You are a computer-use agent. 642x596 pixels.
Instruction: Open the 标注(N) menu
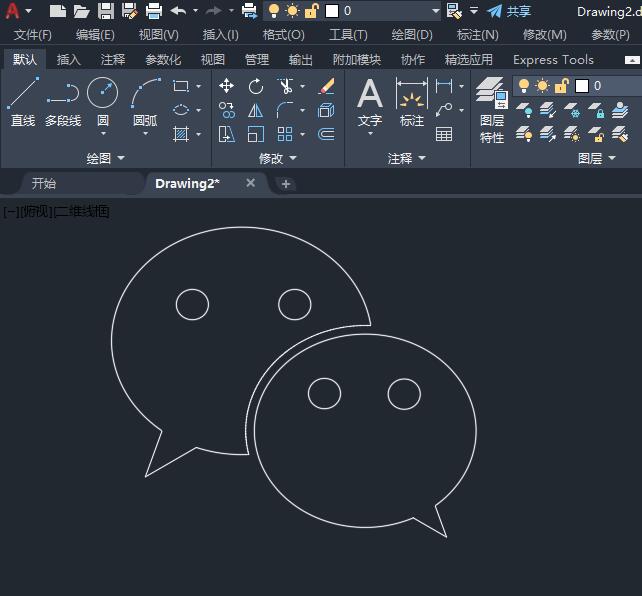coord(477,35)
